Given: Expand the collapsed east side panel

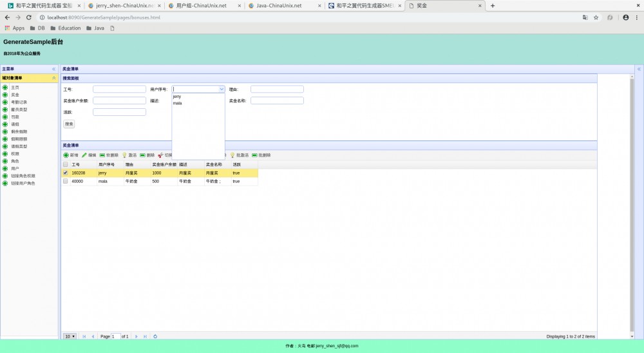Looking at the screenshot, I should (639, 69).
